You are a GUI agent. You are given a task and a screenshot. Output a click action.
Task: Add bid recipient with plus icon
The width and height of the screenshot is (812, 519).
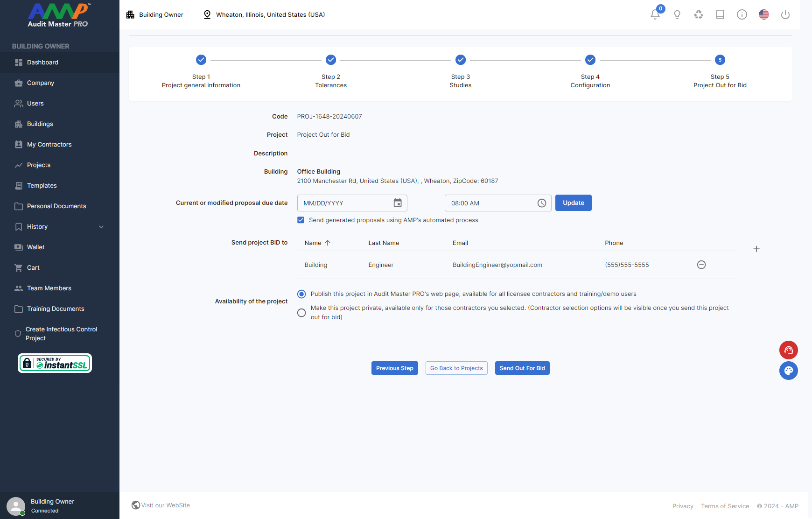tap(756, 249)
